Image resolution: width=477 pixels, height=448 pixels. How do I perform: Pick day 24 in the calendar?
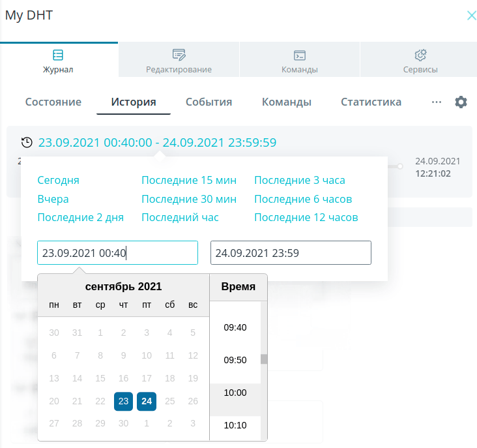[147, 401]
